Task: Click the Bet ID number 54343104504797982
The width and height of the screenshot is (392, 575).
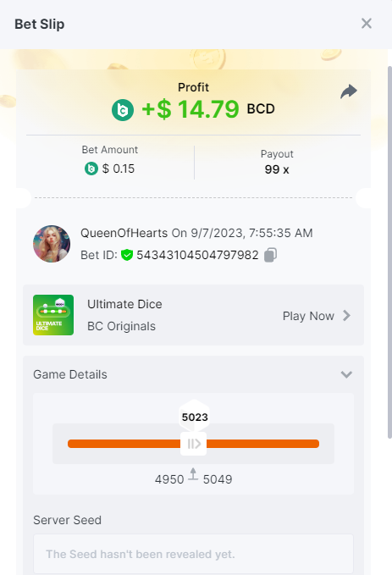Action: click(197, 255)
